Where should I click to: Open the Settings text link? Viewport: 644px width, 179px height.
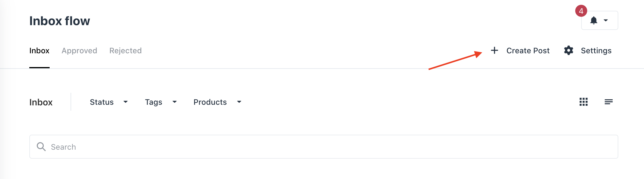[x=596, y=51]
